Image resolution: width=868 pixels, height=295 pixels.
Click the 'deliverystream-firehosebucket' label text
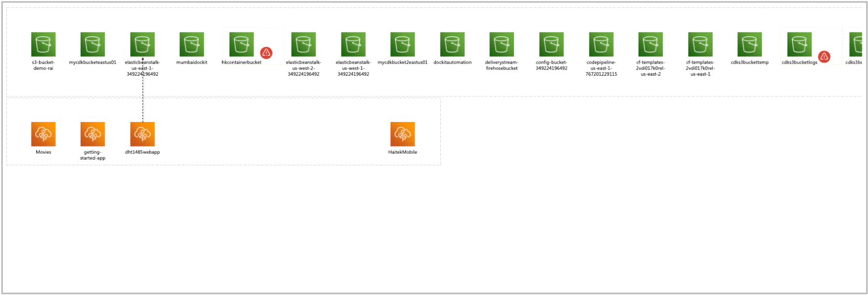coord(502,65)
